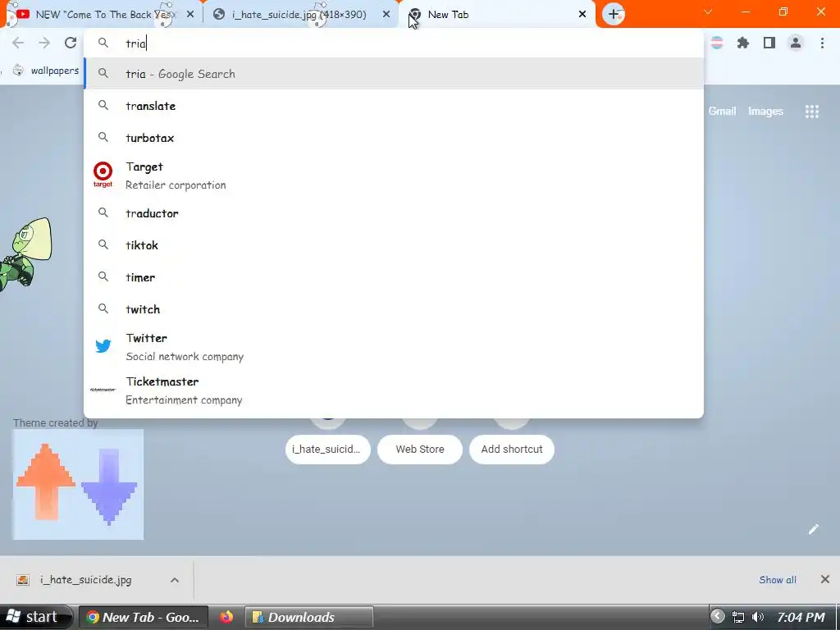This screenshot has width=840, height=630.
Task: Select the 'tiktok' suggestion
Action: point(394,245)
